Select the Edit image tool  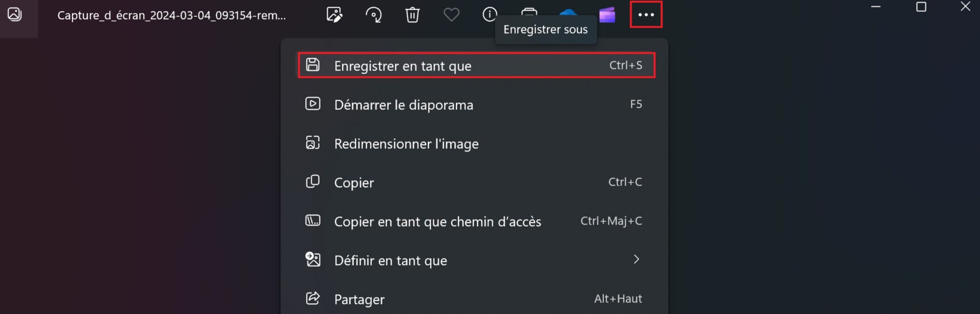pos(334,15)
